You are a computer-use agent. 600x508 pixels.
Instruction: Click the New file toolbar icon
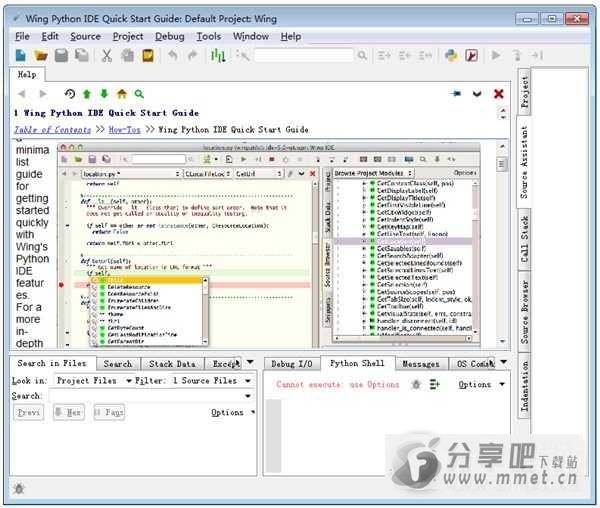coord(21,56)
